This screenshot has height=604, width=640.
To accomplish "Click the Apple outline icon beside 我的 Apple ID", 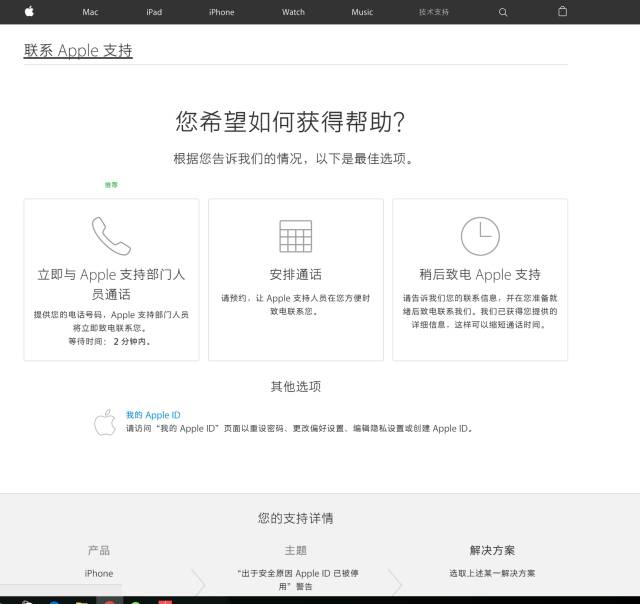I will coord(105,422).
